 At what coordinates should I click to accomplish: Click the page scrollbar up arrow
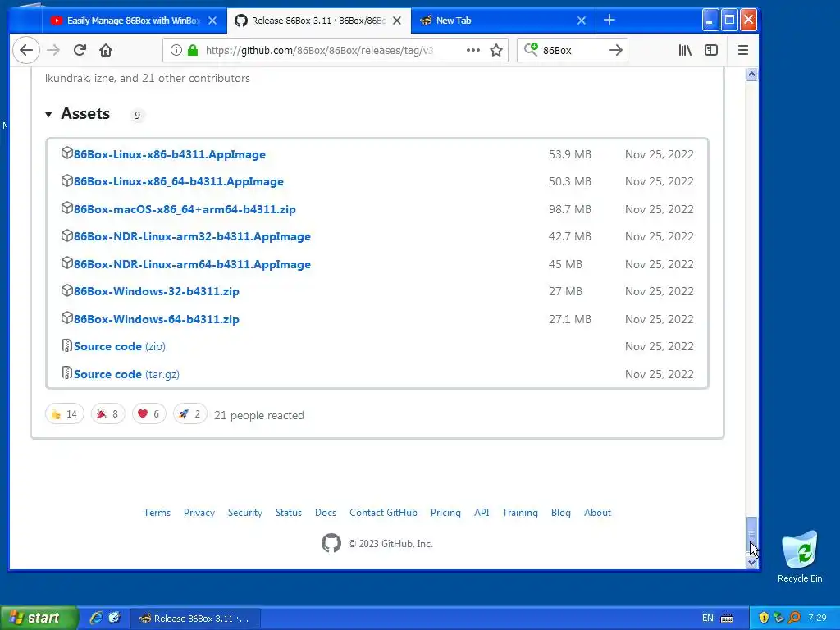(x=751, y=75)
